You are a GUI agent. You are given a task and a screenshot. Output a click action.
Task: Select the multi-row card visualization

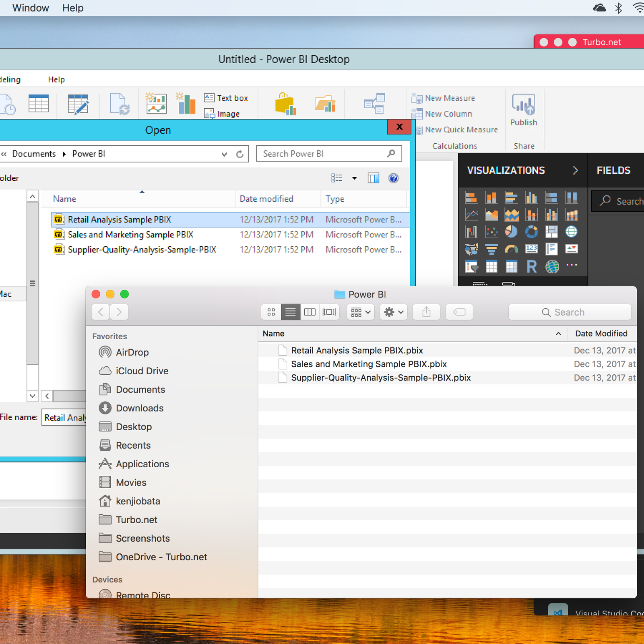(551, 249)
